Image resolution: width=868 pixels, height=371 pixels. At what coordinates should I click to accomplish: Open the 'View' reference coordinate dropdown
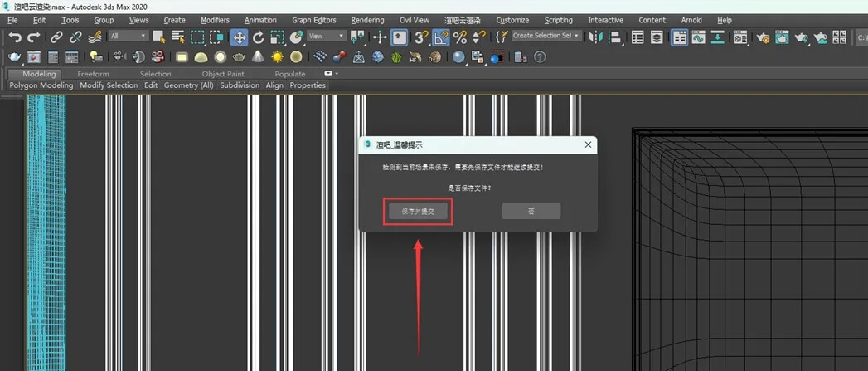tap(327, 36)
